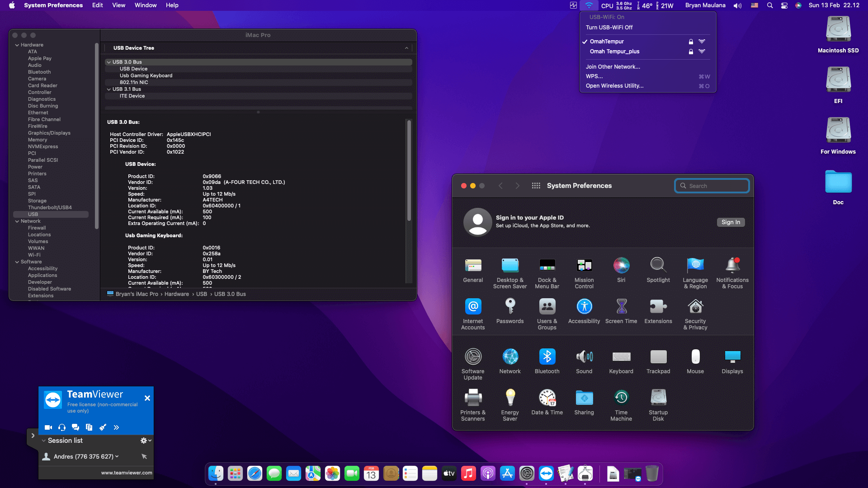Open the Window menu
The width and height of the screenshot is (868, 488).
(146, 5)
